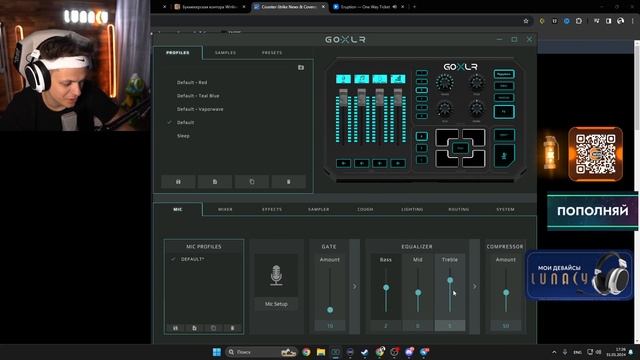Click the Mid equalizer slider handle
The image size is (640, 360).
pos(418,293)
